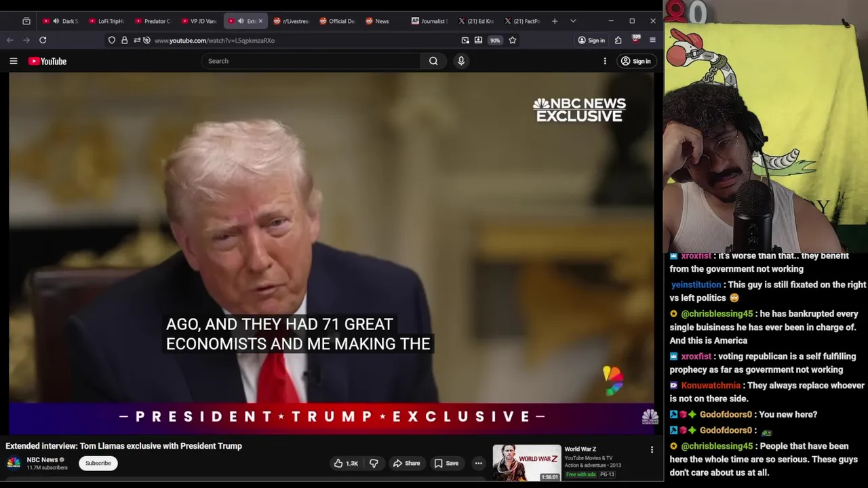Screen dimensions: 868x488
Task: Click the 'Free with ads' label
Action: pos(580,474)
